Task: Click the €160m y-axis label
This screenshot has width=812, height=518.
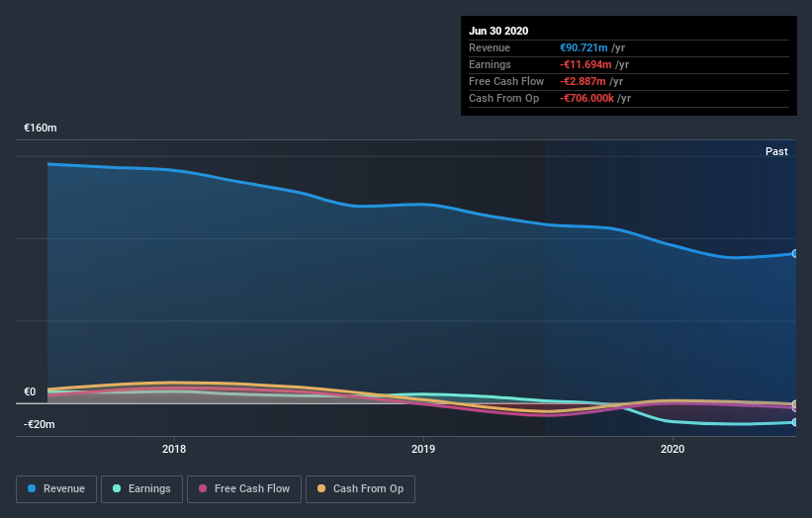Action: [41, 128]
